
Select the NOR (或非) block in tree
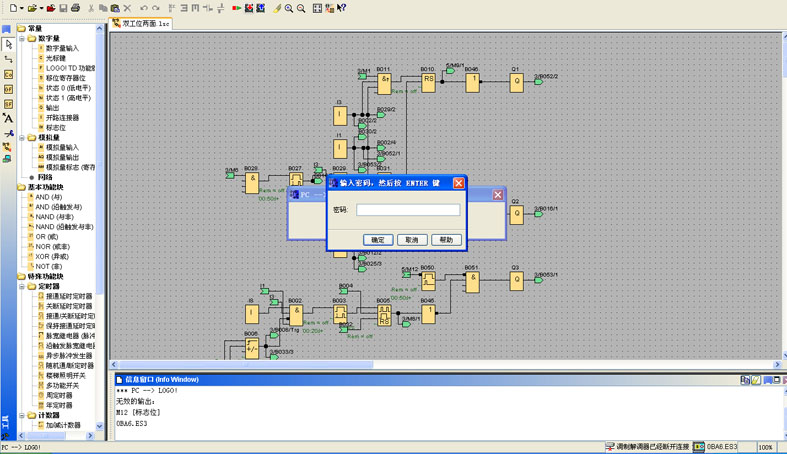[x=52, y=247]
